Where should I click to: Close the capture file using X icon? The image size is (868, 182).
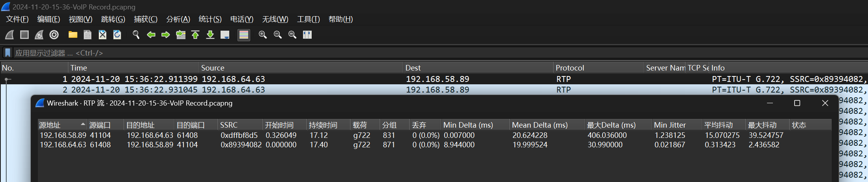(x=103, y=35)
